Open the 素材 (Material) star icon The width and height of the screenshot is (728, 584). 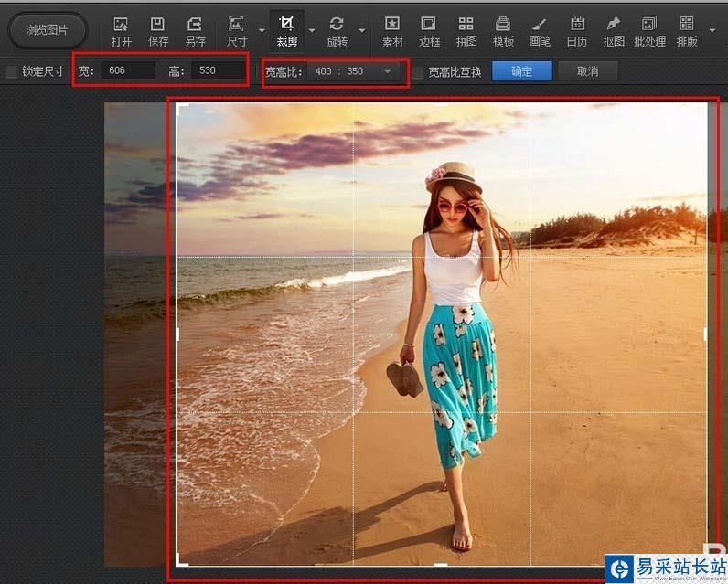[x=392, y=30]
